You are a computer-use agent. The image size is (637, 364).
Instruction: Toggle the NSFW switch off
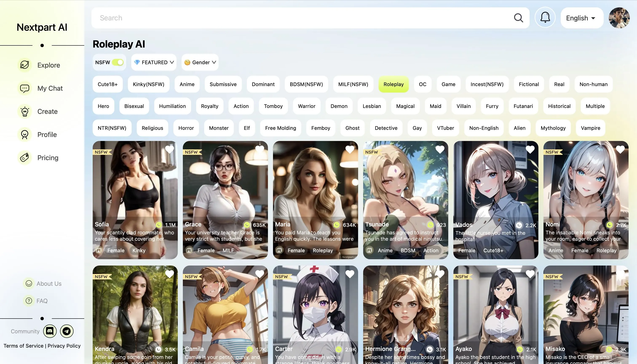click(x=118, y=62)
